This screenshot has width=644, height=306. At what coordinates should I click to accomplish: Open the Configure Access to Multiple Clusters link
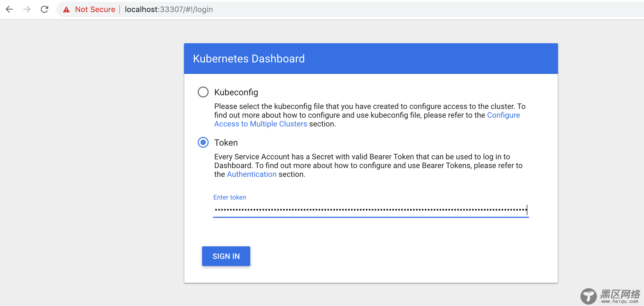(261, 124)
